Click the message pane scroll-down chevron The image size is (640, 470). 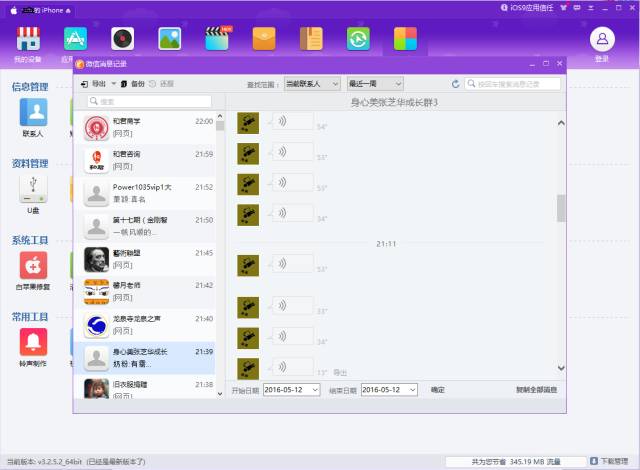(x=561, y=368)
